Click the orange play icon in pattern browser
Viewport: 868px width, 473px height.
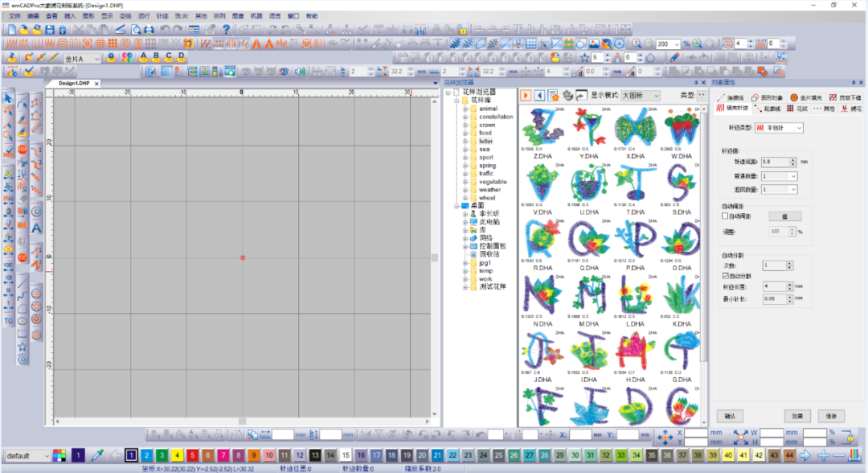tap(526, 95)
